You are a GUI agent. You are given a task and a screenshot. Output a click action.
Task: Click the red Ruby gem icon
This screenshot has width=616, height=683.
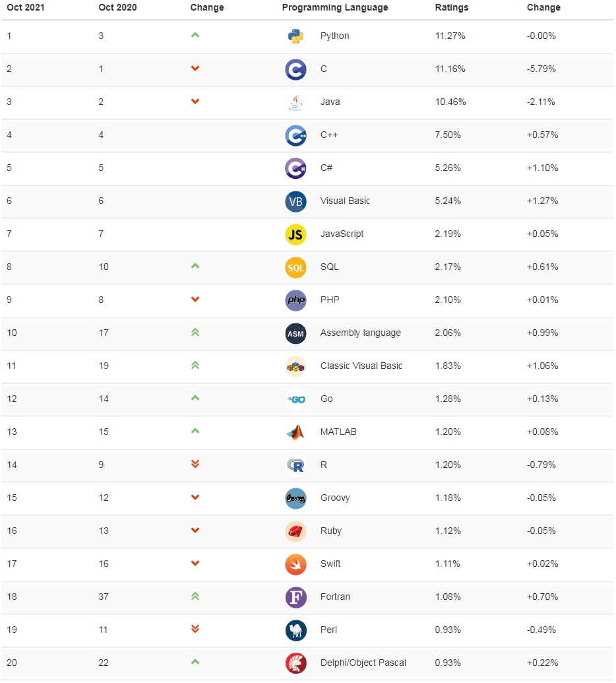coord(295,531)
